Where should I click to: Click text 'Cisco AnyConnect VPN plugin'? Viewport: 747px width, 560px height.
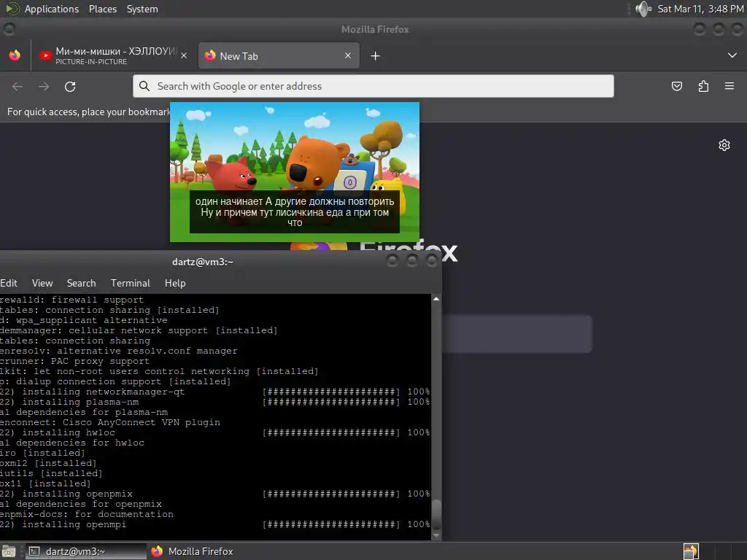point(142,422)
